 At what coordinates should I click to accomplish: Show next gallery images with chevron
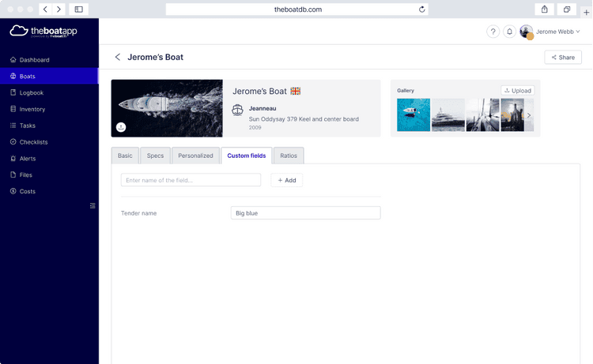[529, 115]
